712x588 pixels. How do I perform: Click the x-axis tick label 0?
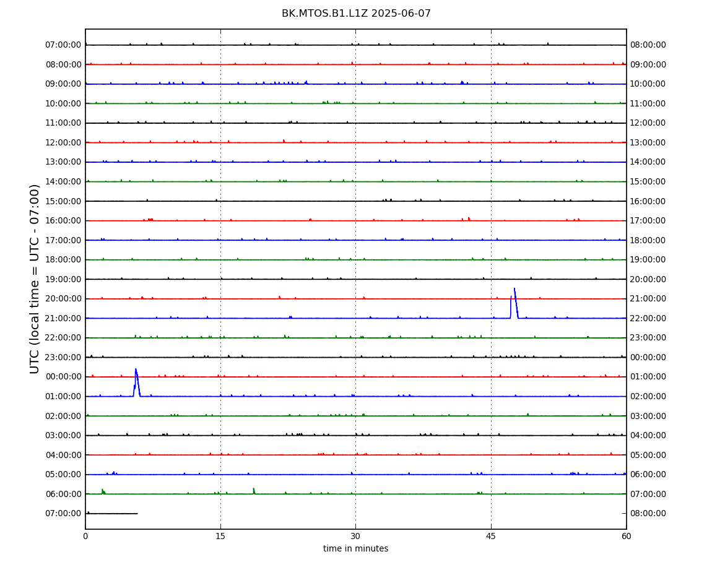(x=85, y=536)
